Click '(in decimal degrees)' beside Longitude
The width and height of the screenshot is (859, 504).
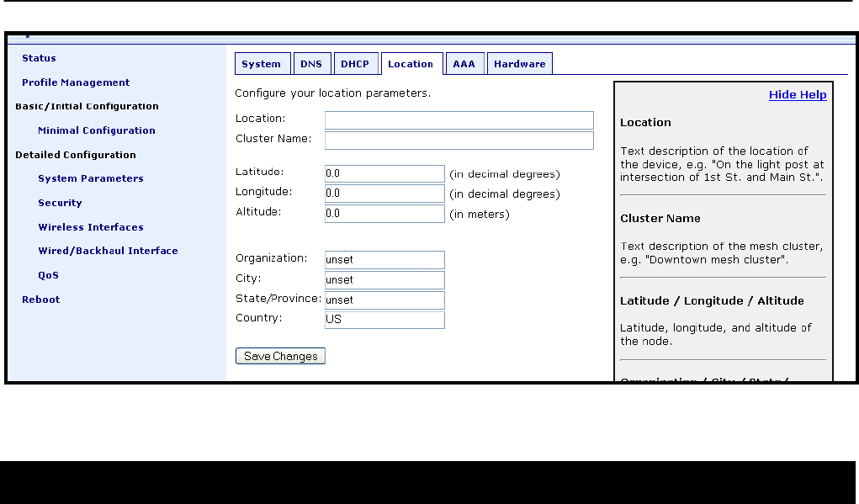[505, 194]
